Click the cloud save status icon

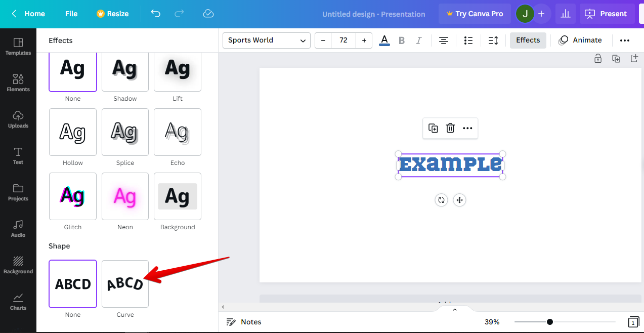click(x=208, y=14)
